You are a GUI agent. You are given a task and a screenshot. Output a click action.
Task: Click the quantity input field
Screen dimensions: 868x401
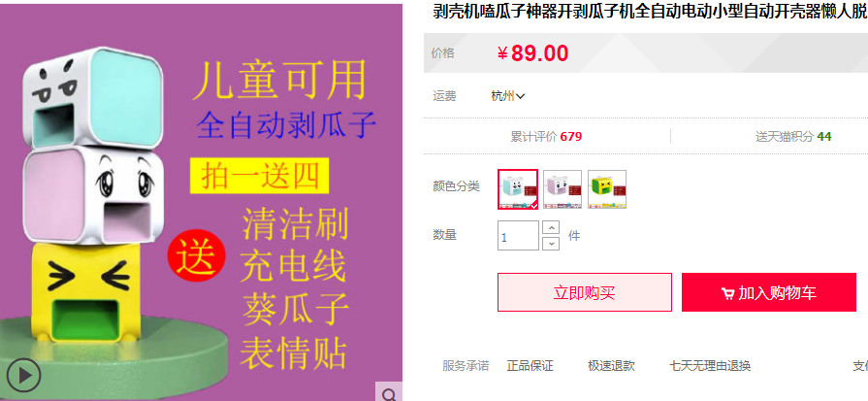pyautogui.click(x=518, y=235)
